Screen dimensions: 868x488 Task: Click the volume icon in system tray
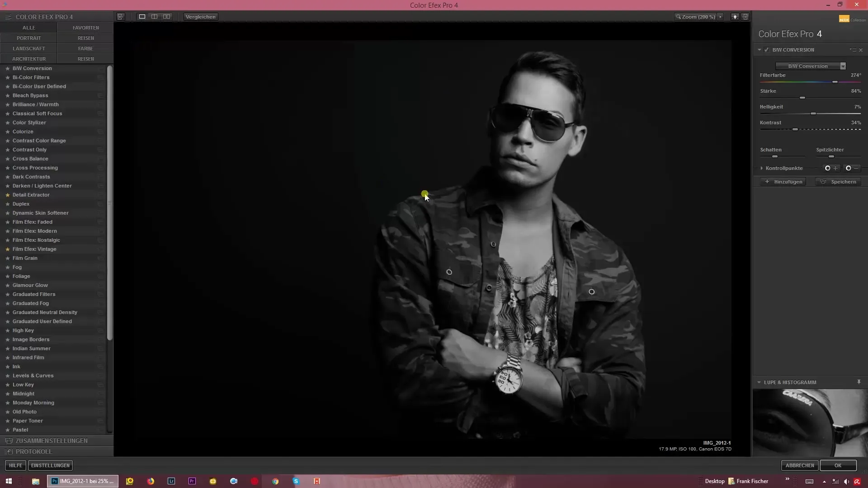tap(846, 481)
